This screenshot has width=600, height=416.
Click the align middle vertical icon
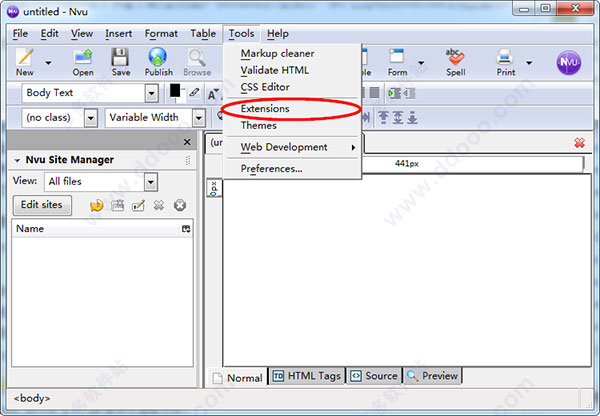(x=398, y=117)
